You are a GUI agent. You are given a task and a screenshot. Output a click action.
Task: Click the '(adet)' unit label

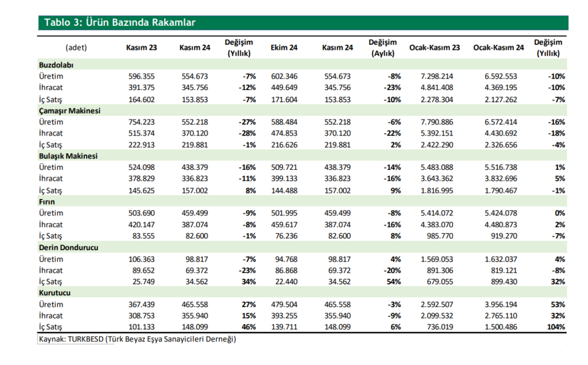click(76, 48)
